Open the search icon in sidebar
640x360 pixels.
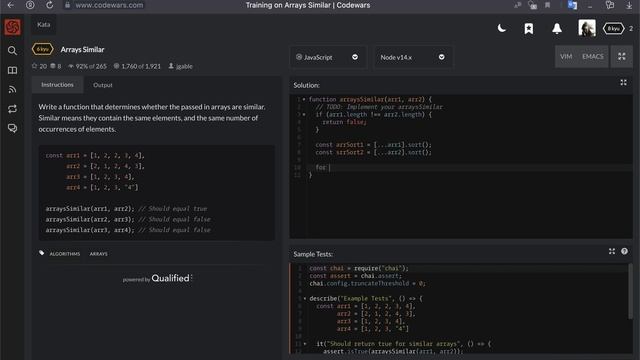(12, 51)
